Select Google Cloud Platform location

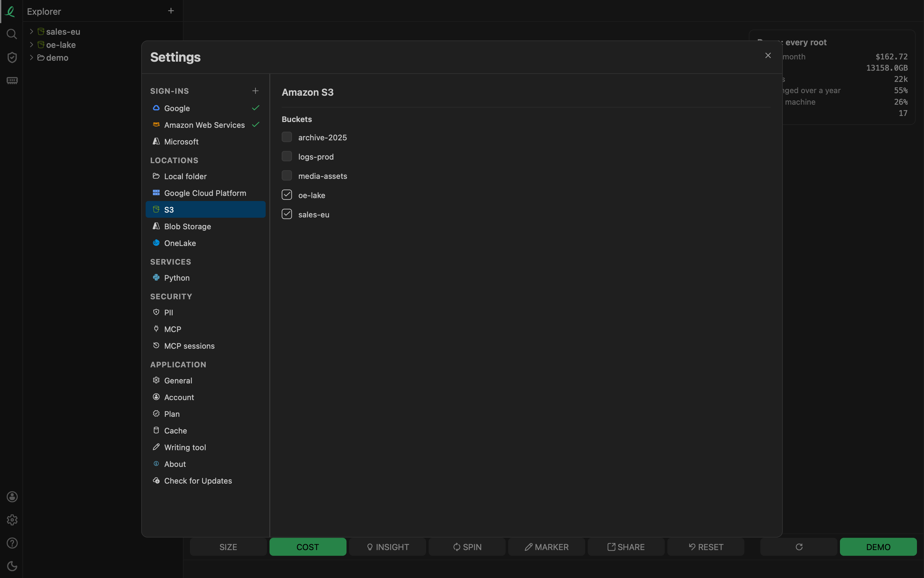[205, 193]
